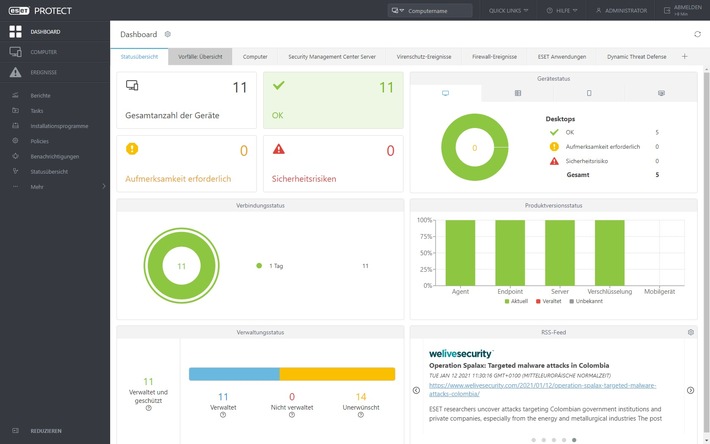This screenshot has width=710, height=444.
Task: Click help icon under Unerwünscht
Action: tap(360, 415)
